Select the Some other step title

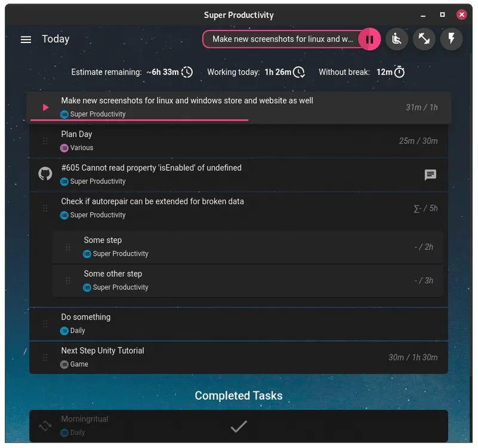[x=113, y=274]
